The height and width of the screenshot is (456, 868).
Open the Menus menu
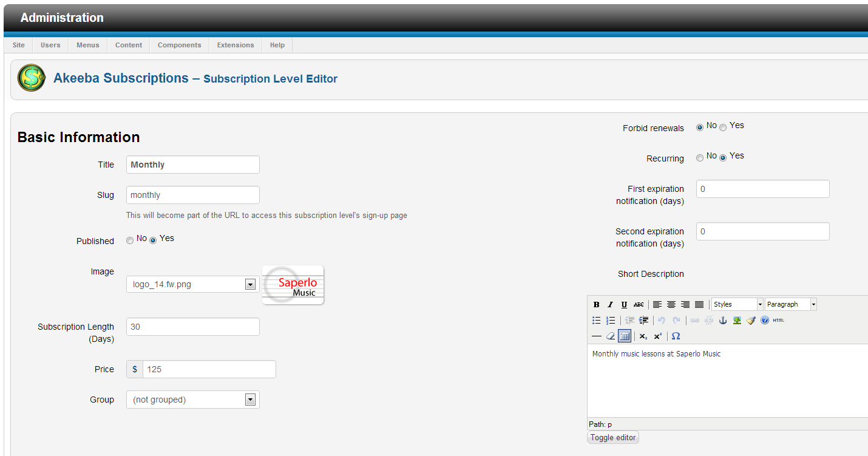(x=88, y=45)
